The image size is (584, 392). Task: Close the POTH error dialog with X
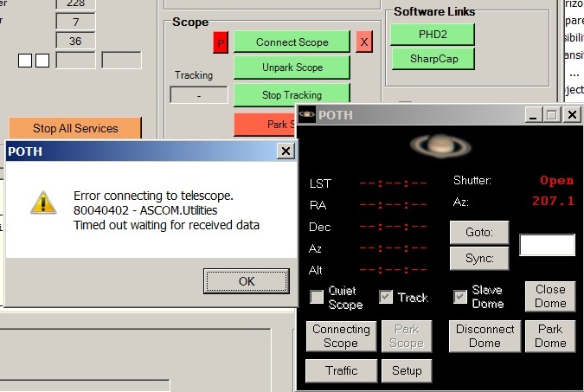286,151
